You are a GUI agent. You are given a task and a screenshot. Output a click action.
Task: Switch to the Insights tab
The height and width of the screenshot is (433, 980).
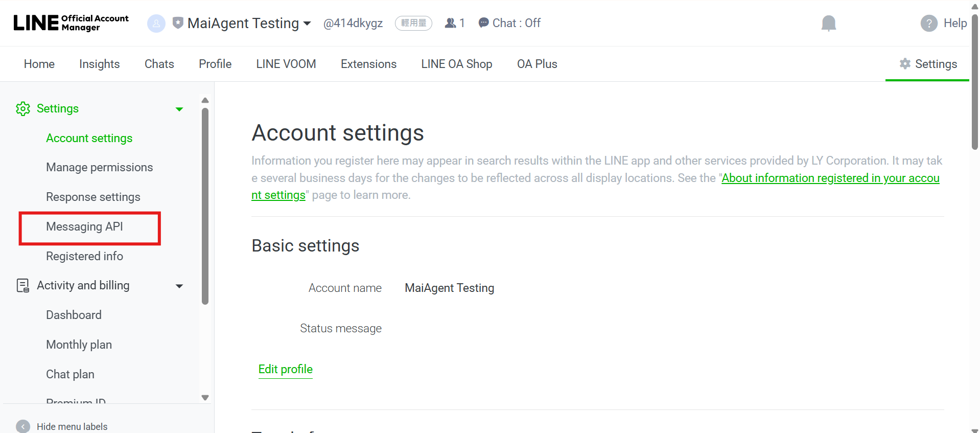[99, 64]
